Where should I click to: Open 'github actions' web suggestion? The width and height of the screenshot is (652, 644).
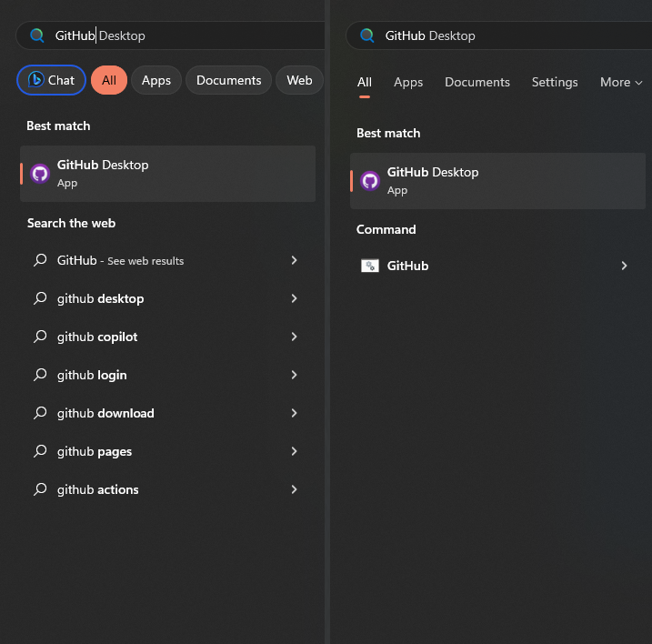click(167, 489)
